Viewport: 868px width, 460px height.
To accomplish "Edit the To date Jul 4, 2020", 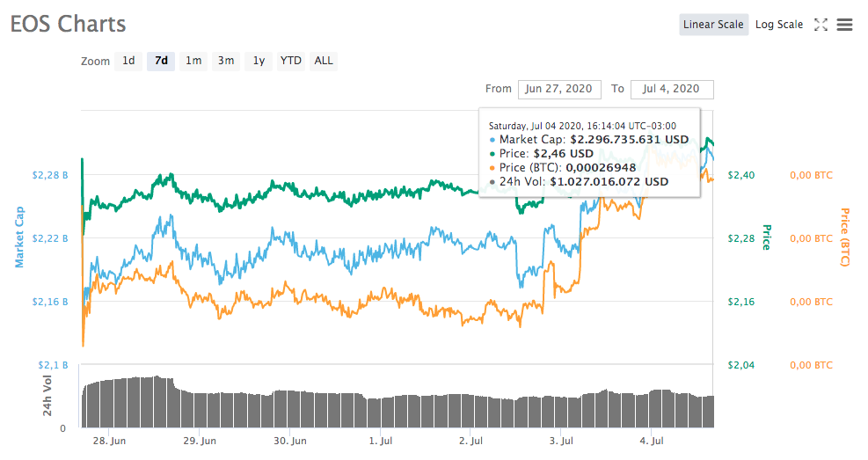I will [672, 89].
